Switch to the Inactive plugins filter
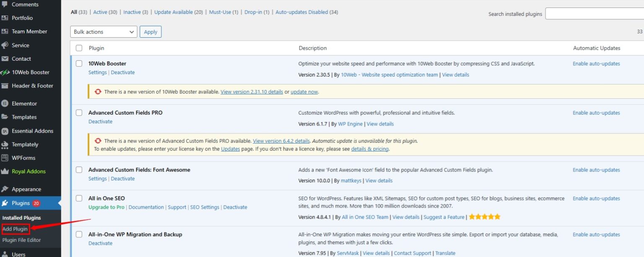Screen dimensions: 644x257 132,12
